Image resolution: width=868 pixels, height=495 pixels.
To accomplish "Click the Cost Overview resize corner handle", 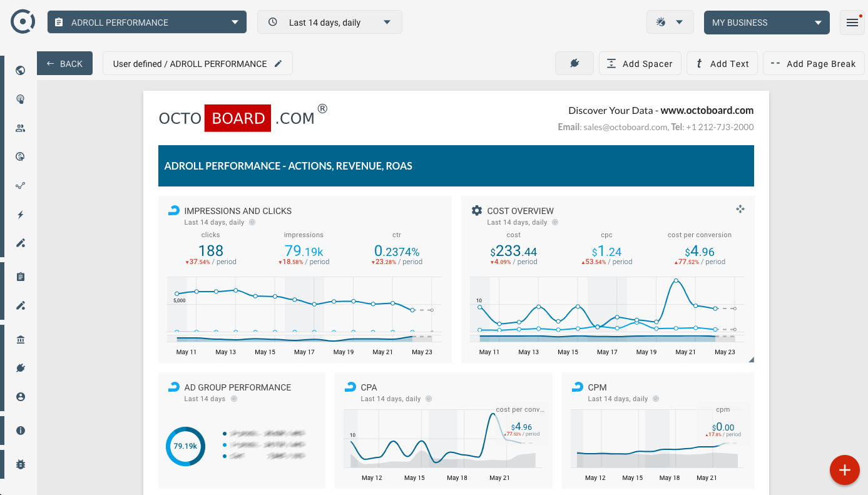I will (x=751, y=359).
